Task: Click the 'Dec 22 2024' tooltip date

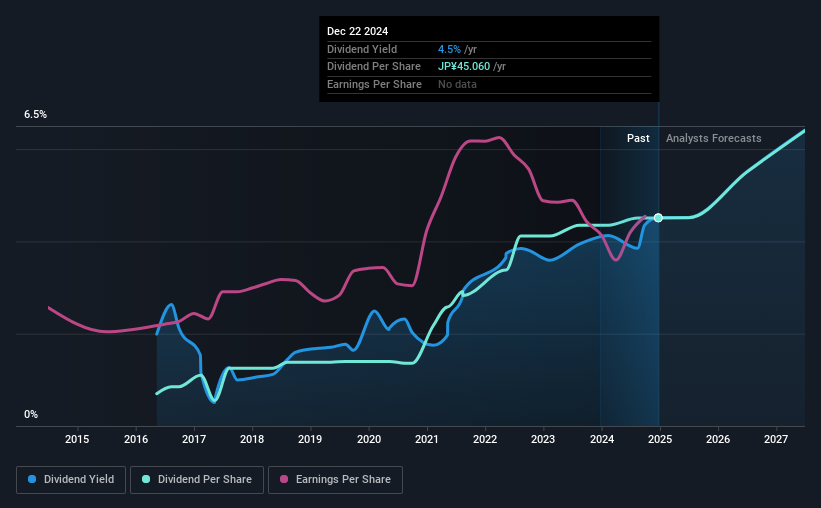Action: coord(358,31)
